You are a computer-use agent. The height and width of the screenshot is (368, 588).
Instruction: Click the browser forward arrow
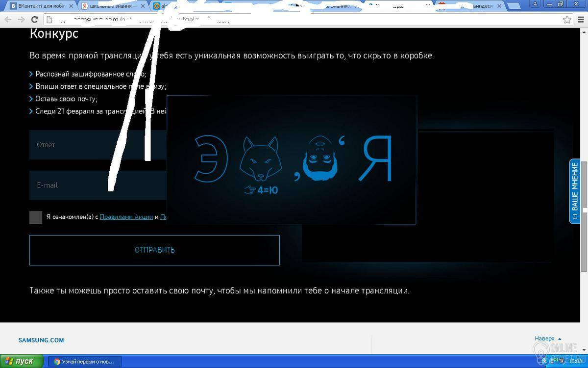click(21, 20)
